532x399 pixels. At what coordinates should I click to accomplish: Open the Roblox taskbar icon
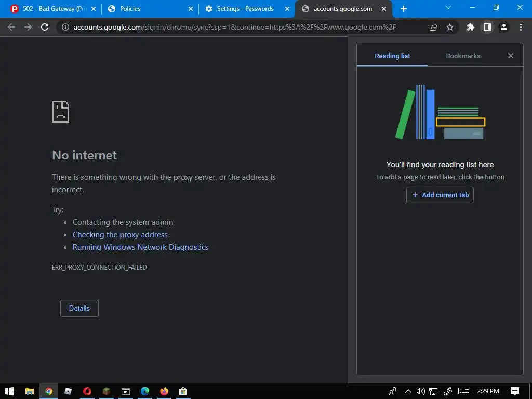point(68,391)
